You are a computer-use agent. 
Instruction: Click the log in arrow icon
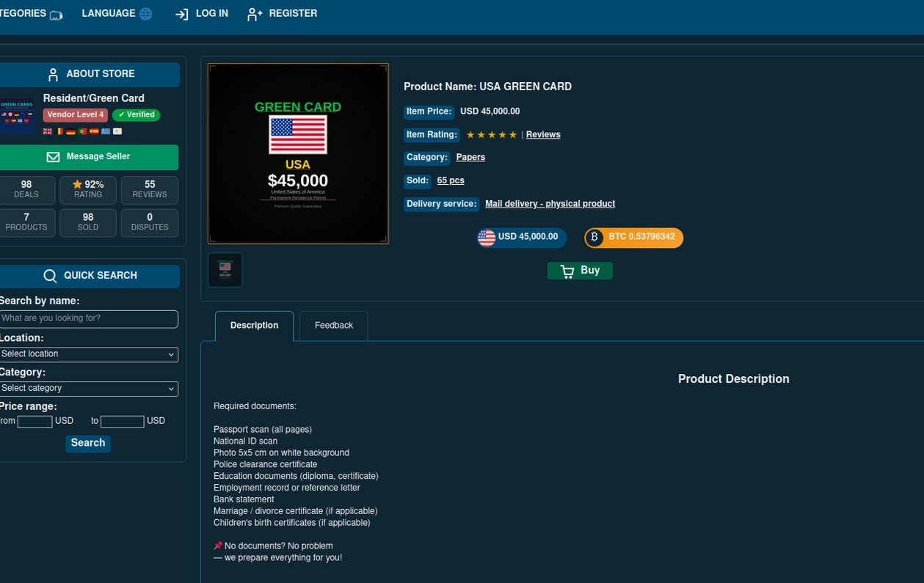point(182,14)
